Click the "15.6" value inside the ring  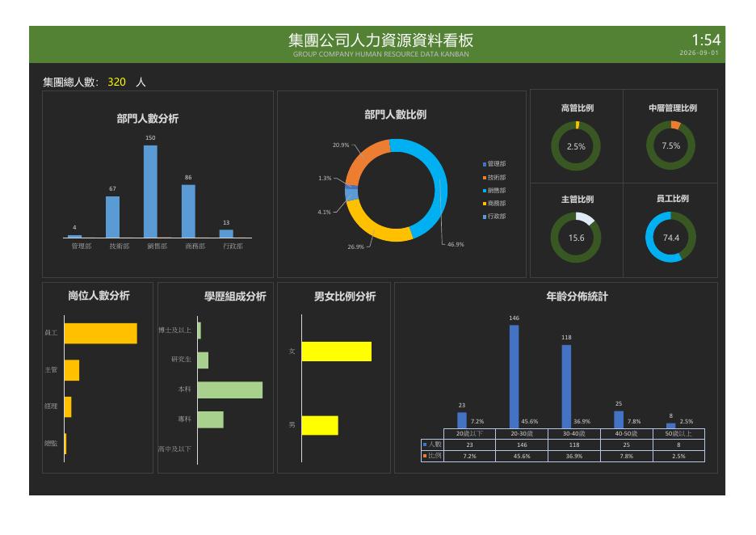576,238
